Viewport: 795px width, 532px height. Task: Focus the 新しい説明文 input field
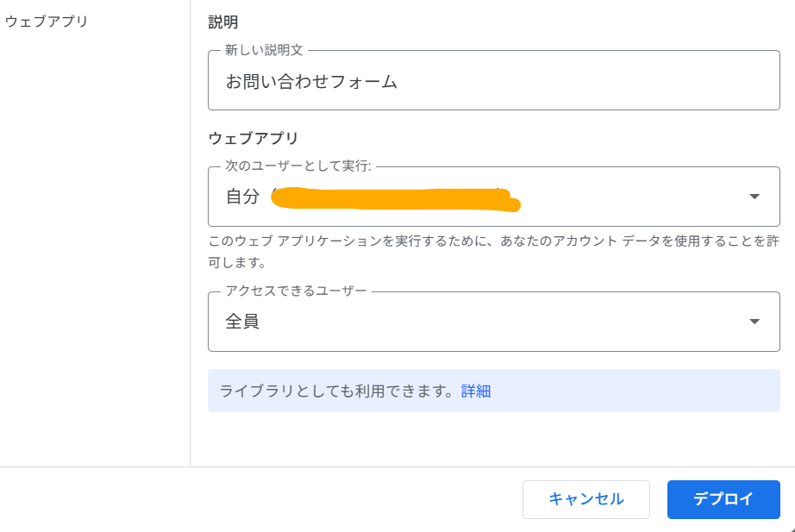(493, 82)
